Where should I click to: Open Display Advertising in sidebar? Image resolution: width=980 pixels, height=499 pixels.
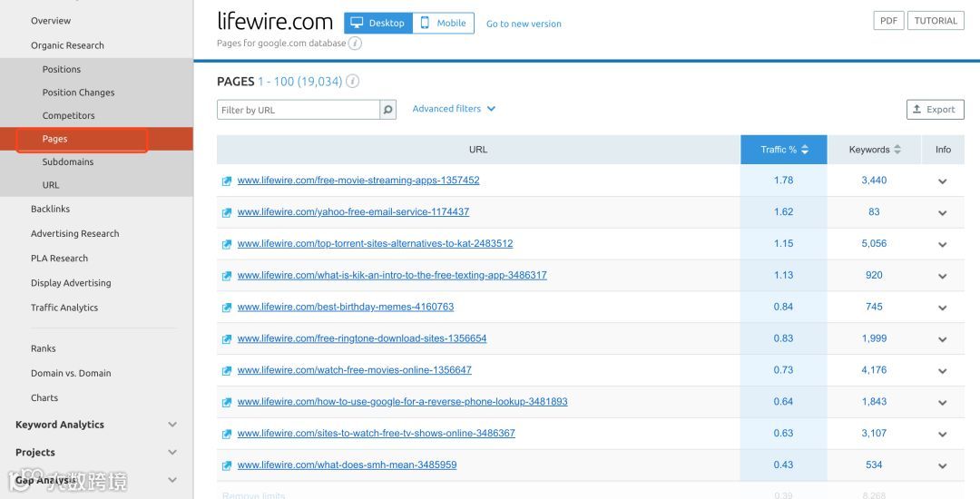(x=71, y=283)
